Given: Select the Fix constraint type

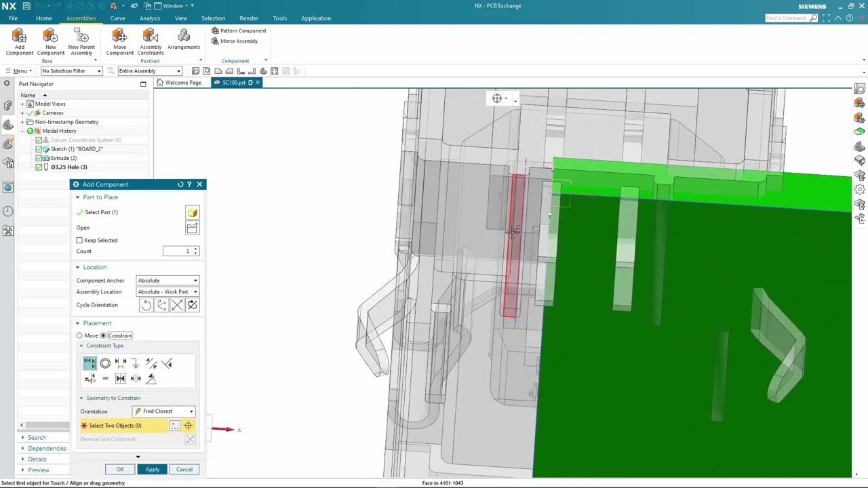Looking at the screenshot, I should [x=136, y=363].
